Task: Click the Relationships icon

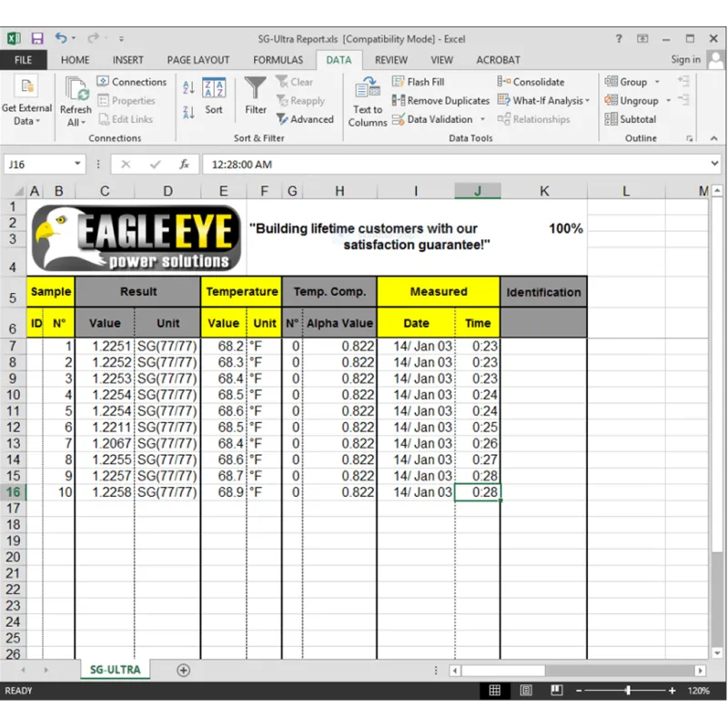Action: [x=535, y=118]
